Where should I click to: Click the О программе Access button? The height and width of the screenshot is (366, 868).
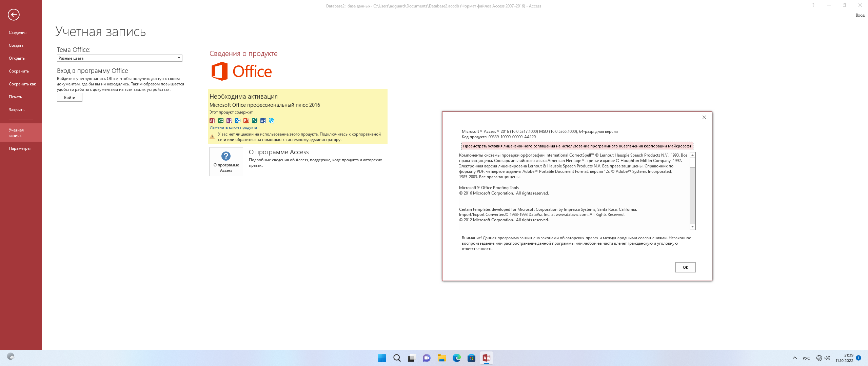(x=226, y=162)
